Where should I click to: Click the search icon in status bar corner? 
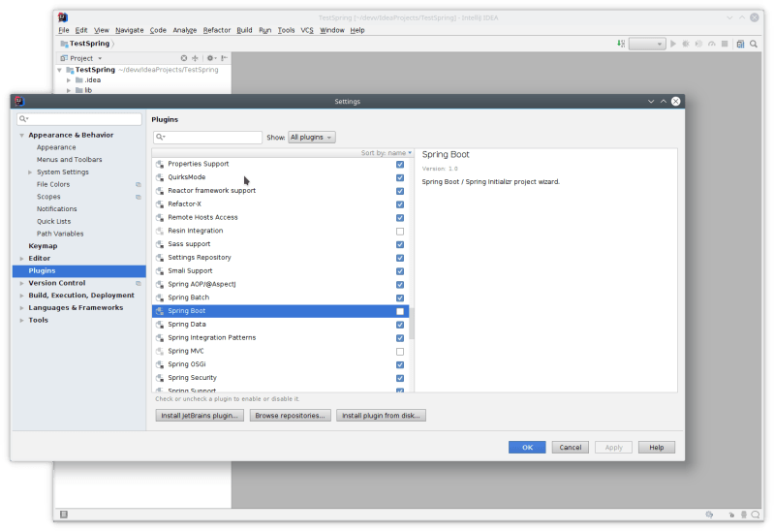pyautogui.click(x=756, y=515)
